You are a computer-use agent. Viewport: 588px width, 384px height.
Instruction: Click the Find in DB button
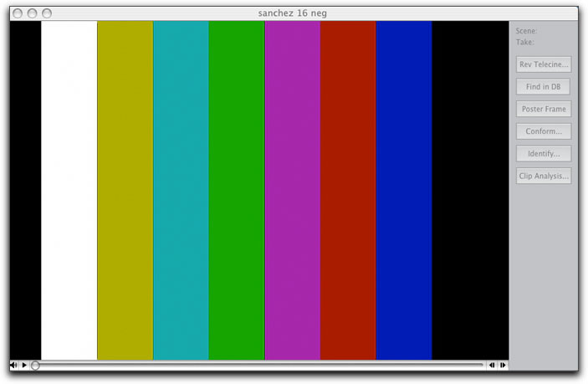(544, 87)
